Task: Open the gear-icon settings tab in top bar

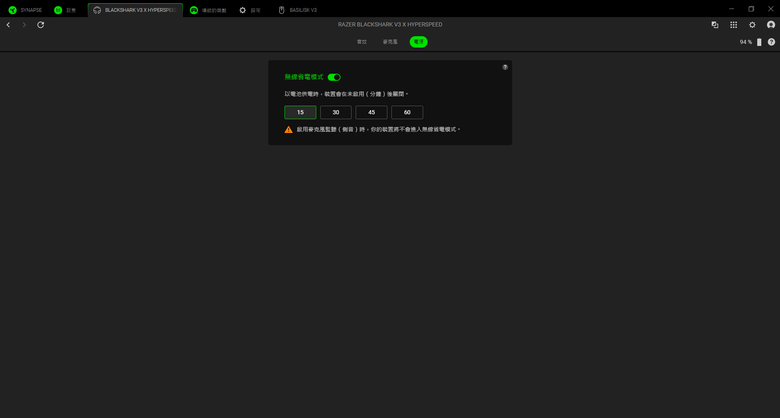Action: 250,10
